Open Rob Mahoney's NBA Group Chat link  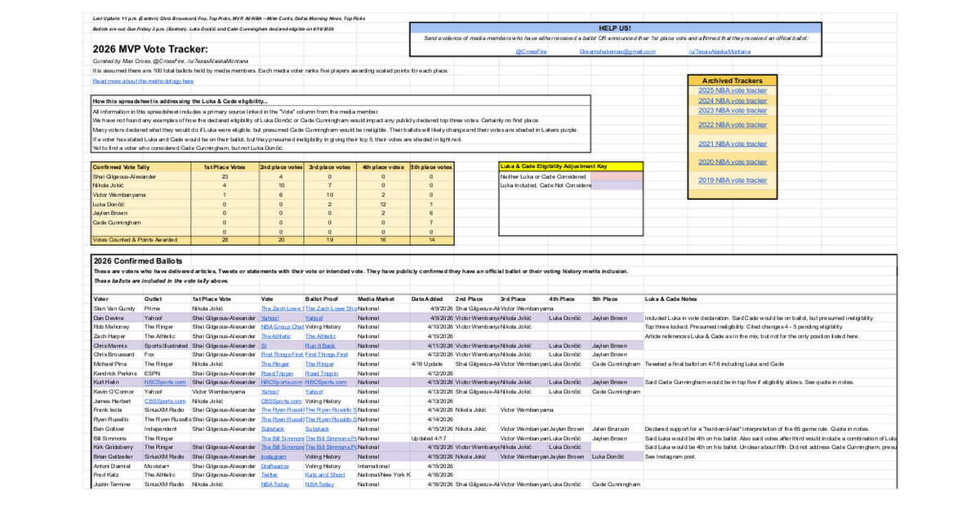(x=283, y=327)
